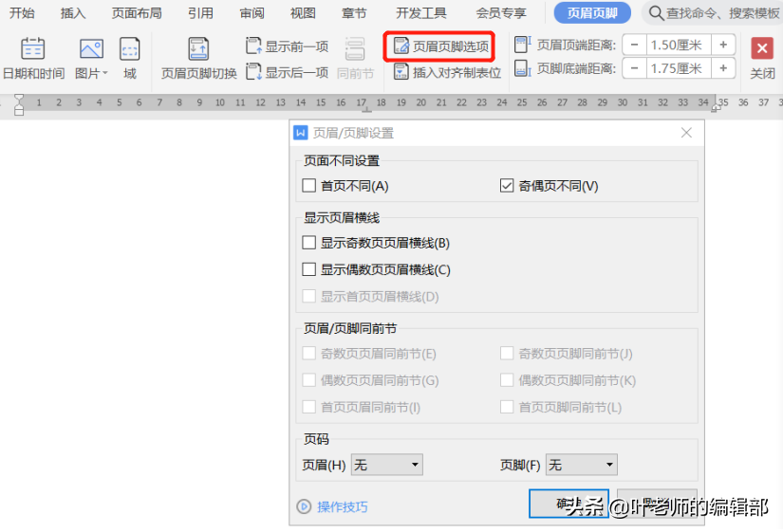The image size is (783, 532).
Task: Click the 同前节 icon
Action: click(355, 49)
